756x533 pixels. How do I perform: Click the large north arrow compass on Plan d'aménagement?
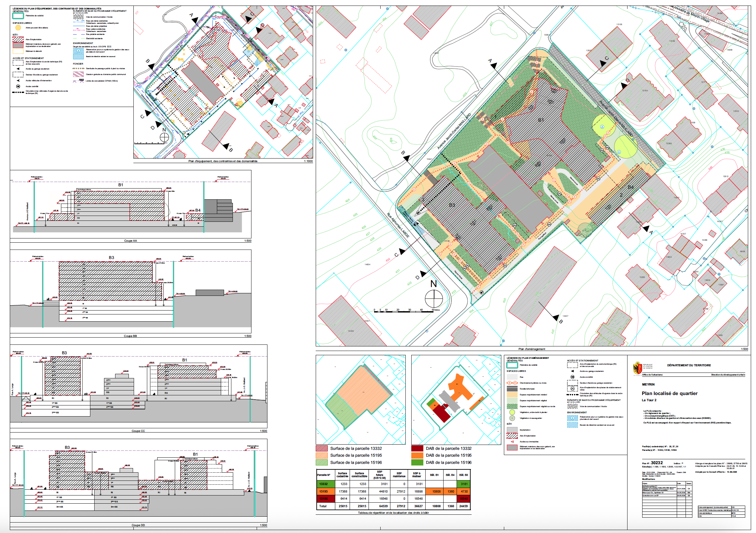[x=434, y=298]
